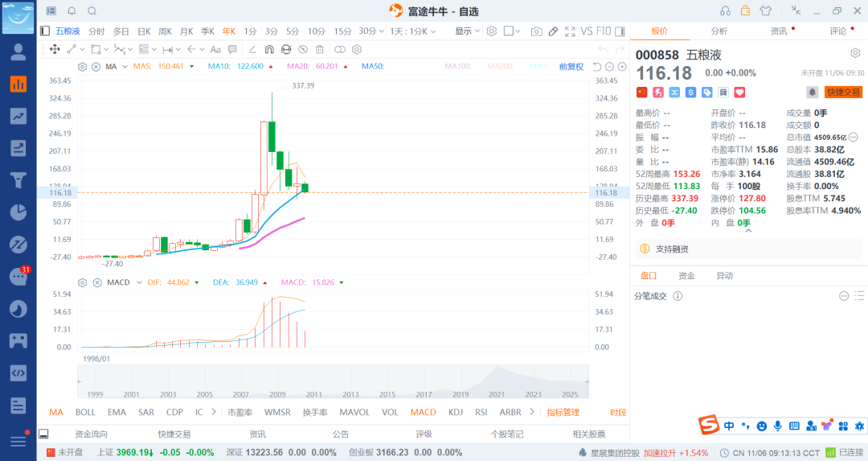
Task: Take a chart screenshot with the camera icon
Action: pos(536,31)
